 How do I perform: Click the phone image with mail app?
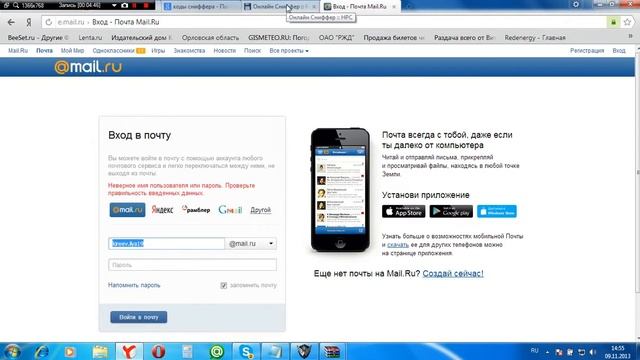point(340,190)
